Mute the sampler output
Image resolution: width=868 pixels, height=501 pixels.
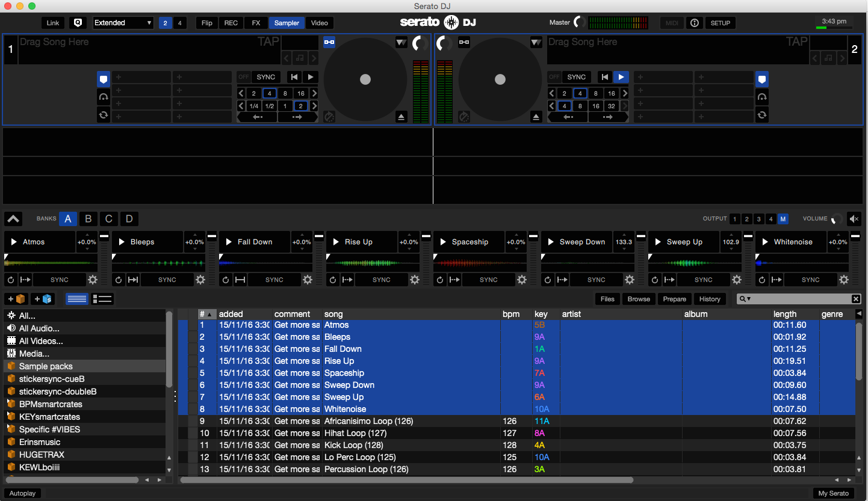coord(854,219)
